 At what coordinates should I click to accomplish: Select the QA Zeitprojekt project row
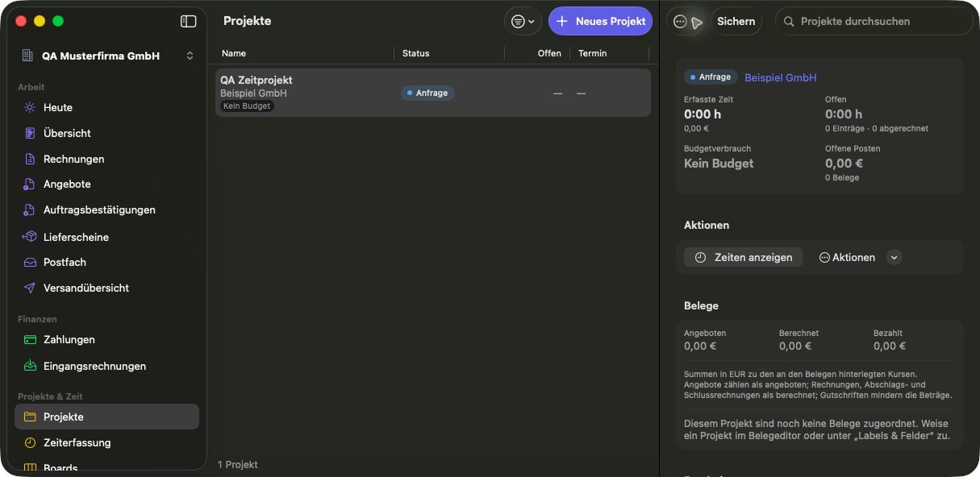point(433,93)
